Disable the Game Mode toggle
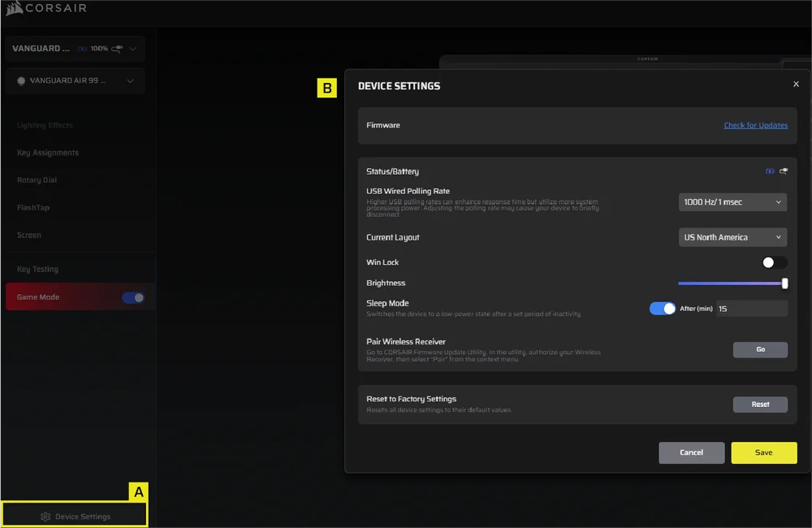Image resolution: width=812 pixels, height=528 pixels. pos(133,297)
